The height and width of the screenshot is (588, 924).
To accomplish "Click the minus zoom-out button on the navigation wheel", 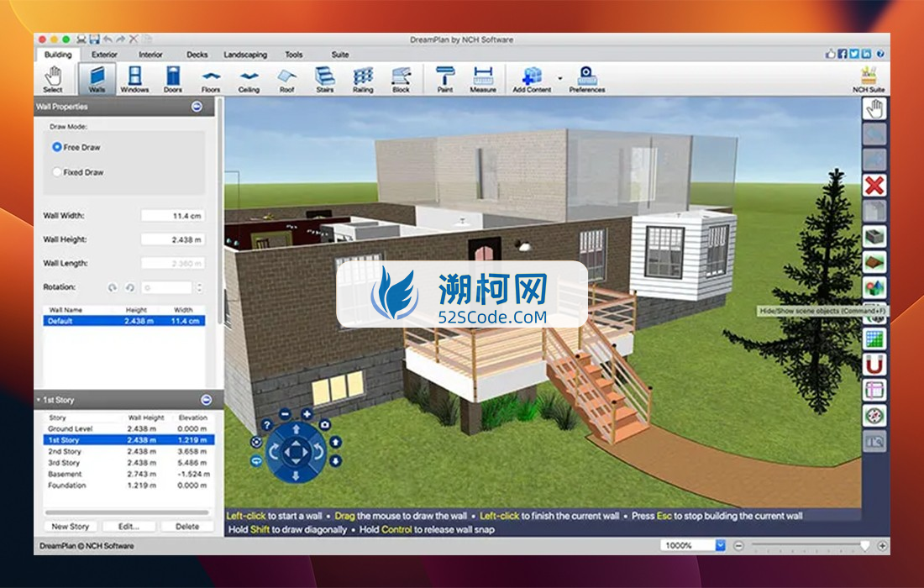I will (285, 413).
